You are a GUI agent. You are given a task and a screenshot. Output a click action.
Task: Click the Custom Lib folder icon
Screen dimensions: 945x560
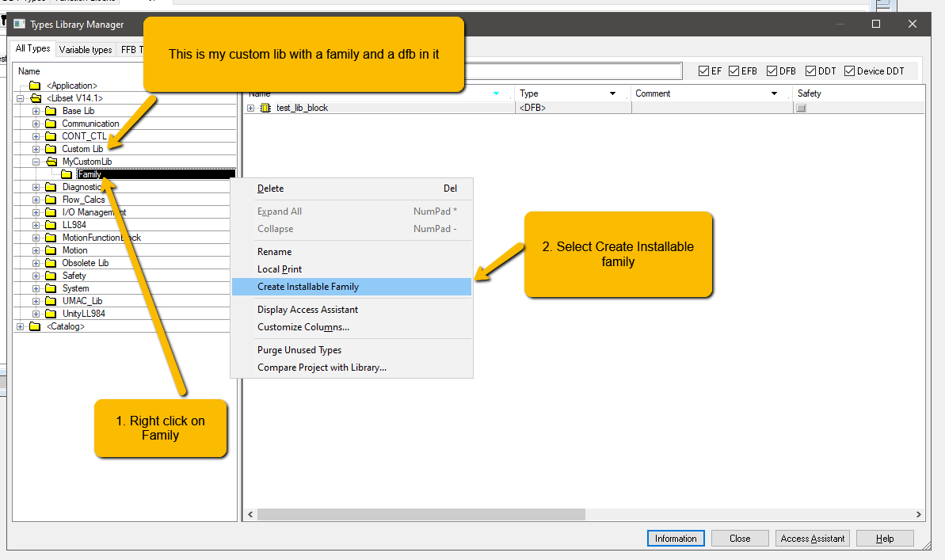coord(51,149)
